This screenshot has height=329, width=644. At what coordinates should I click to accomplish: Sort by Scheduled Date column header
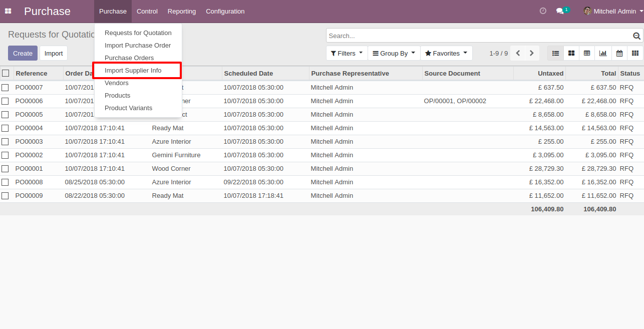click(x=265, y=73)
